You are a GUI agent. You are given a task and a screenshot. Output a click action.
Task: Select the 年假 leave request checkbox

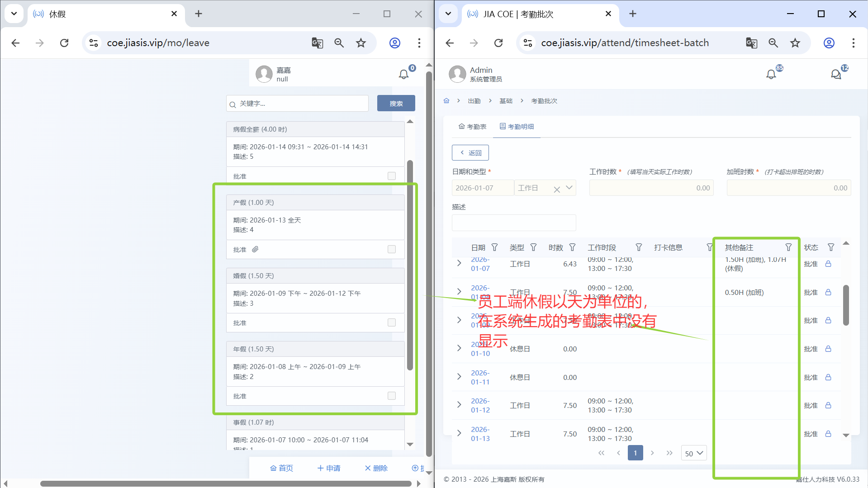click(x=392, y=396)
